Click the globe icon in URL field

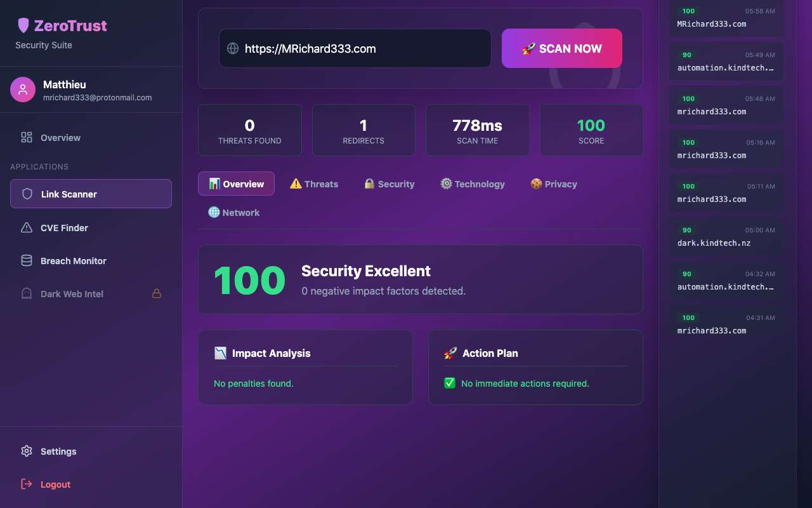pos(233,48)
